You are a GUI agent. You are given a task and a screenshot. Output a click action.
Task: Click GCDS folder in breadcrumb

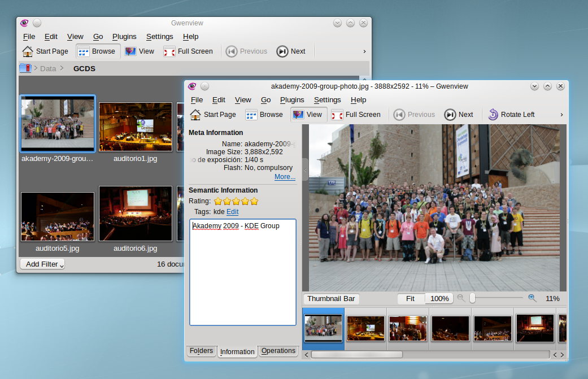point(84,68)
